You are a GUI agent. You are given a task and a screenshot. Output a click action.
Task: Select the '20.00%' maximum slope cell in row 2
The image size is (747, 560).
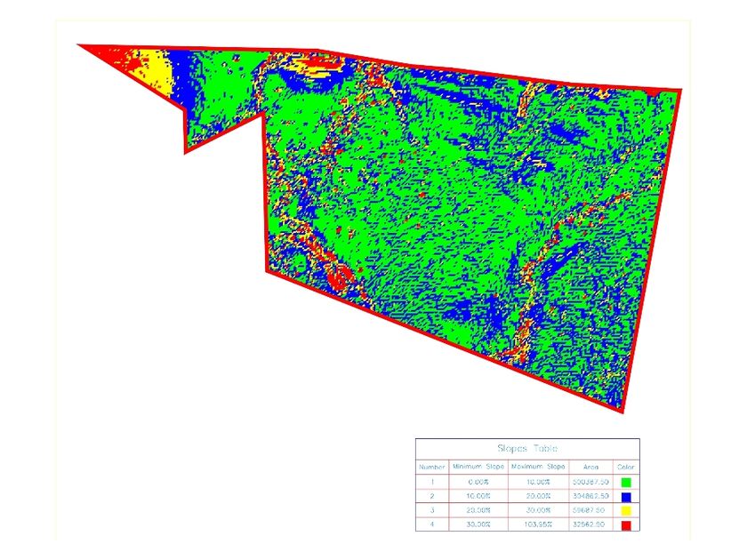[x=538, y=496]
